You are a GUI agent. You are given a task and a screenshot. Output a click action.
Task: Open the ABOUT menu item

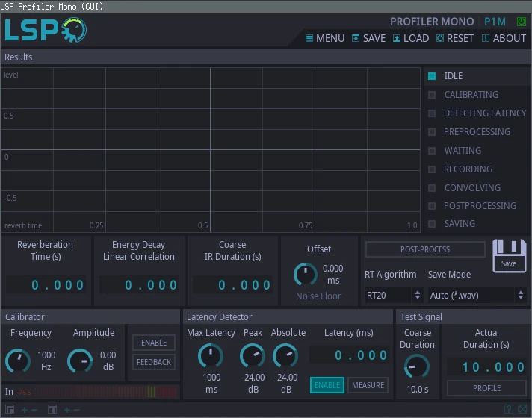pyautogui.click(x=504, y=38)
